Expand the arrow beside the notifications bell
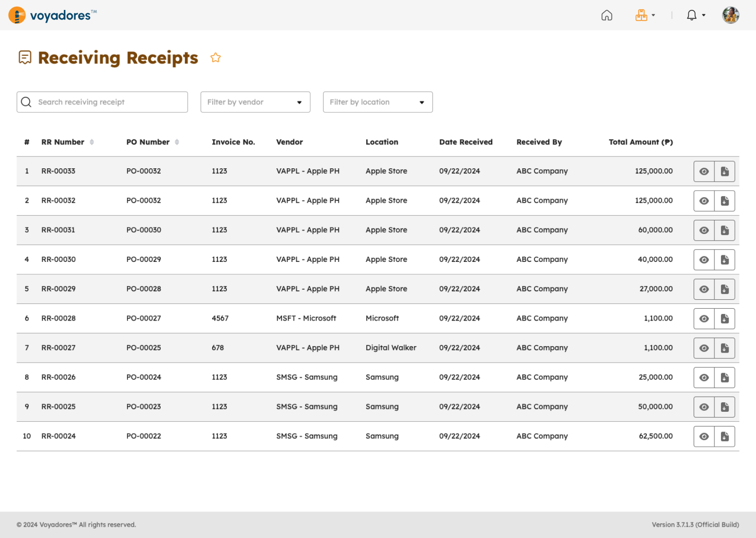Image resolution: width=756 pixels, height=538 pixels. click(x=704, y=15)
